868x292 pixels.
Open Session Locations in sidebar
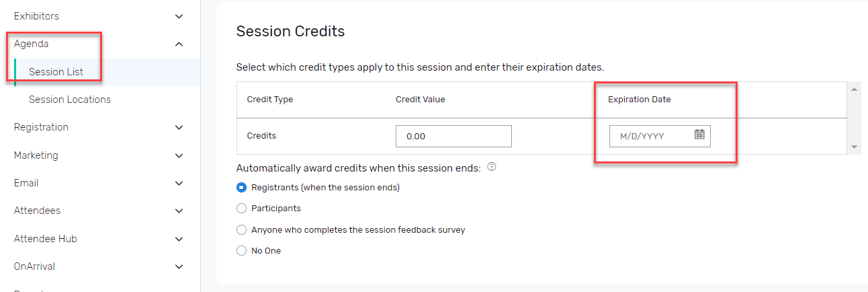click(x=70, y=100)
